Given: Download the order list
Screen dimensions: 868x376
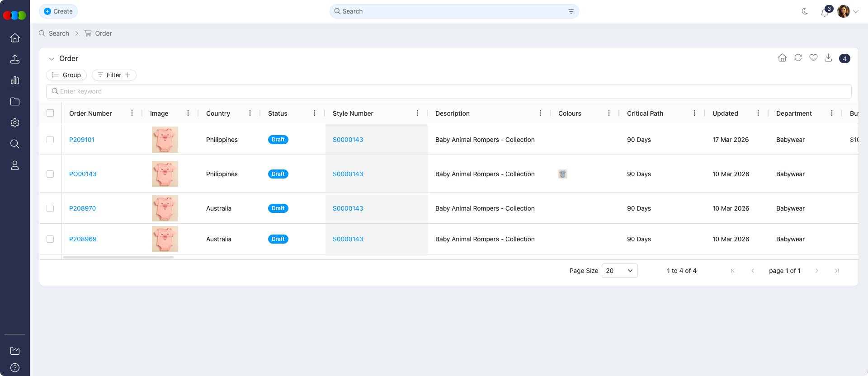Looking at the screenshot, I should click(828, 58).
